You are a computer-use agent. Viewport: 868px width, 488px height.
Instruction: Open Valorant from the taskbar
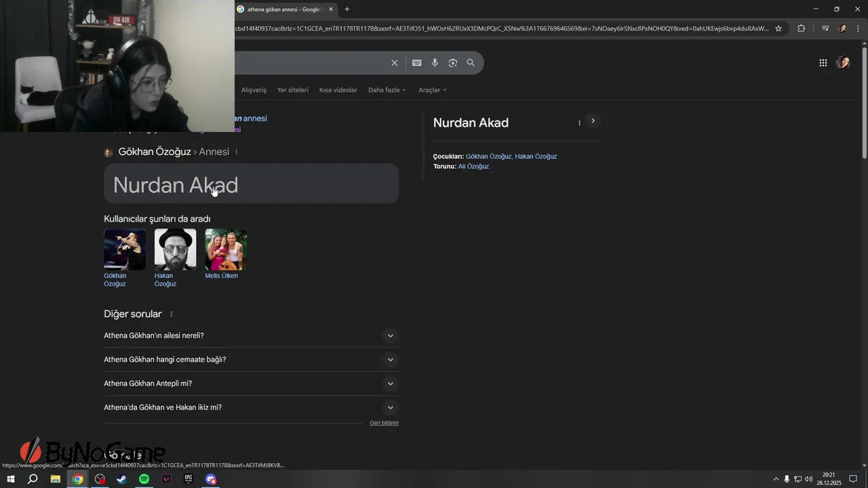[166, 479]
